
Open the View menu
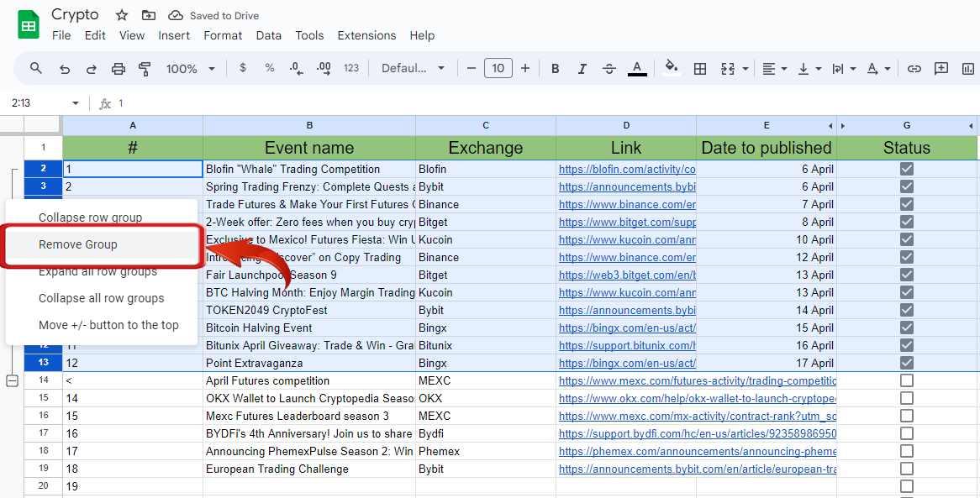tap(132, 35)
